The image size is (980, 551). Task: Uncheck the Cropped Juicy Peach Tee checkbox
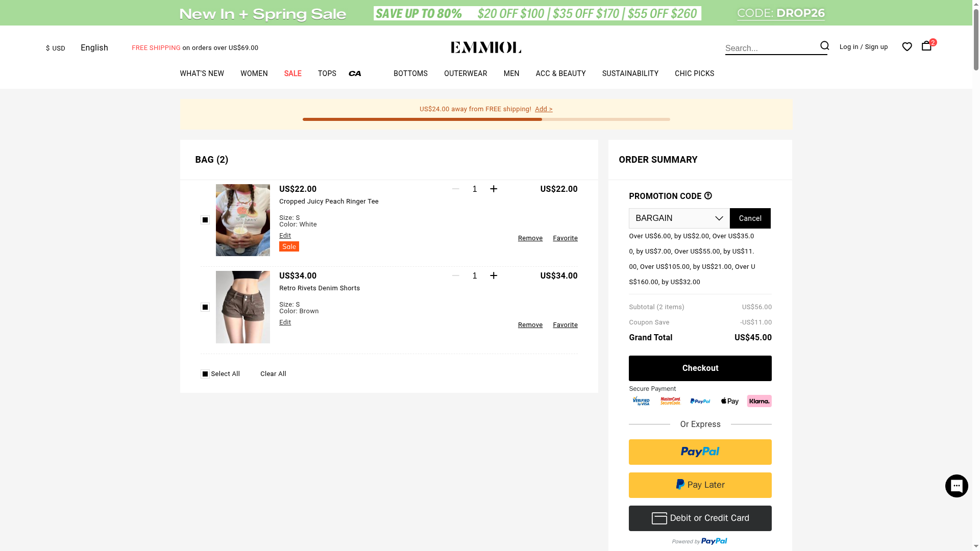coord(205,220)
